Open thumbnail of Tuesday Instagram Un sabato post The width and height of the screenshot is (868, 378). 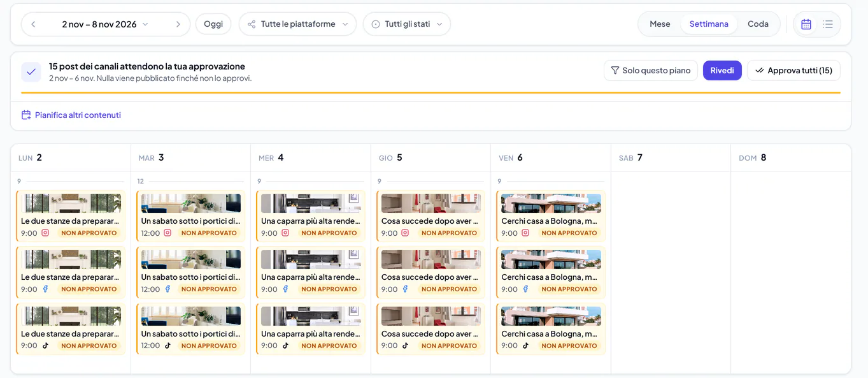[x=191, y=203]
